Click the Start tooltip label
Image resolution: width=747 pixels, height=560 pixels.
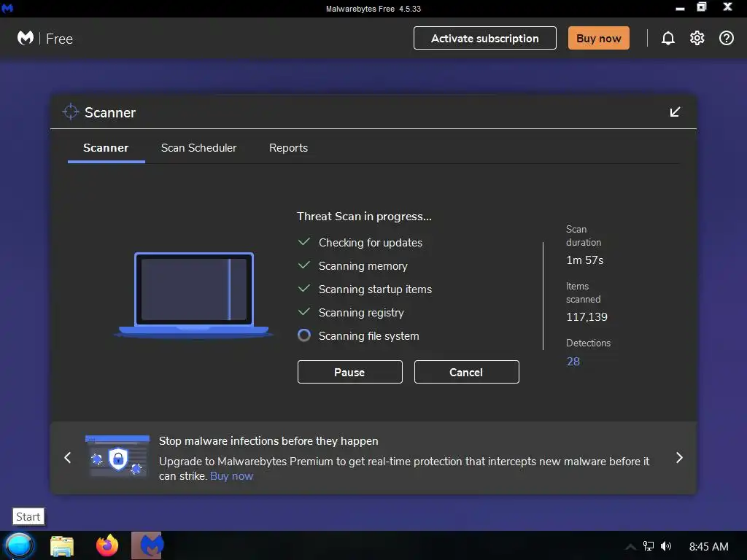pos(28,517)
